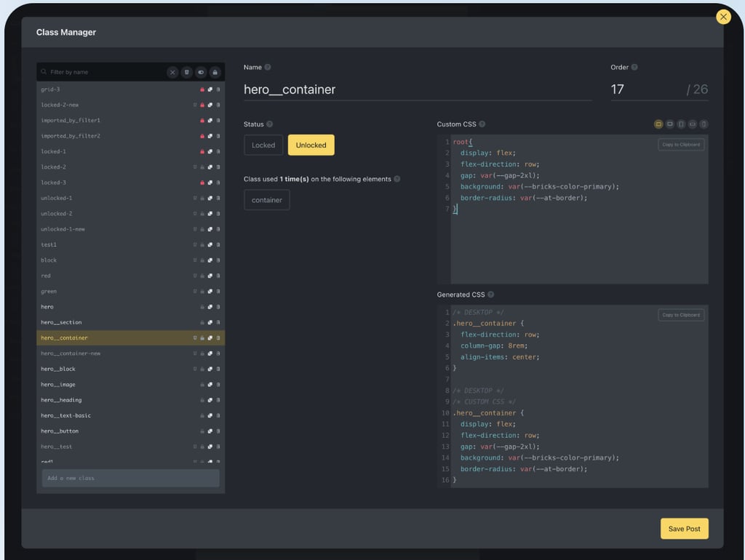Toggle the CSS filter icon in the filter bar
Screen dimensions: 745x560
point(187,72)
